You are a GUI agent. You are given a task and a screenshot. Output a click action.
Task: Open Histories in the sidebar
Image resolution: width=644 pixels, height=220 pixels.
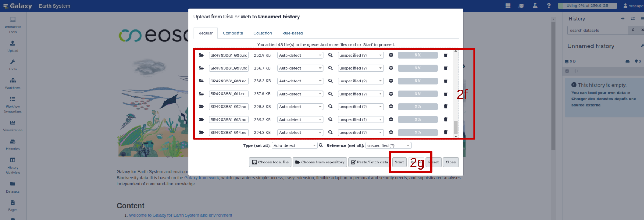pyautogui.click(x=13, y=145)
